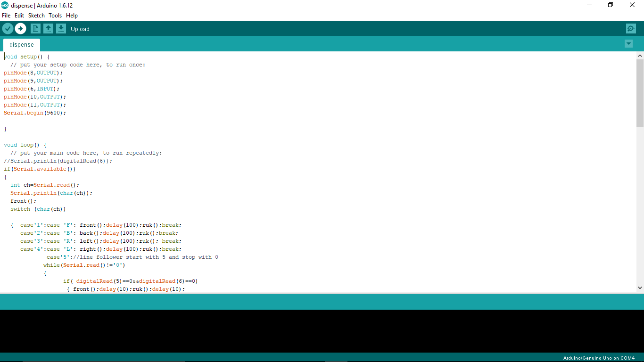The width and height of the screenshot is (644, 362).
Task: Click 'pinMode(10,OUTPUT);' line
Action: coord(35,97)
